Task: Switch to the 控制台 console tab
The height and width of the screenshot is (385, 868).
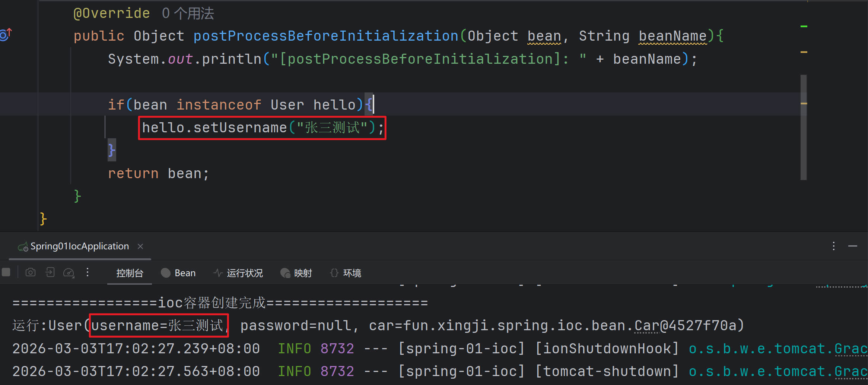Action: point(130,273)
